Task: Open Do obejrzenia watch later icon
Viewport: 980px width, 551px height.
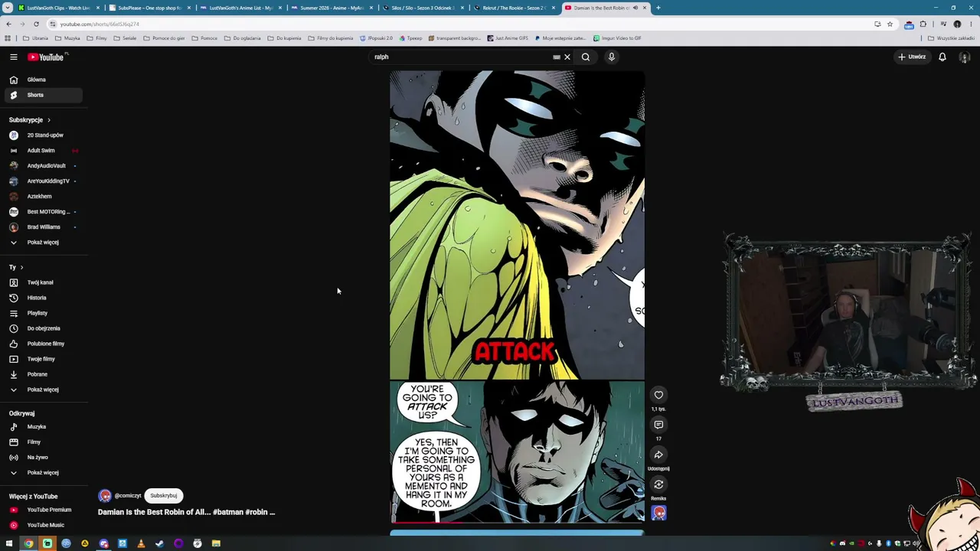Action: [x=14, y=328]
